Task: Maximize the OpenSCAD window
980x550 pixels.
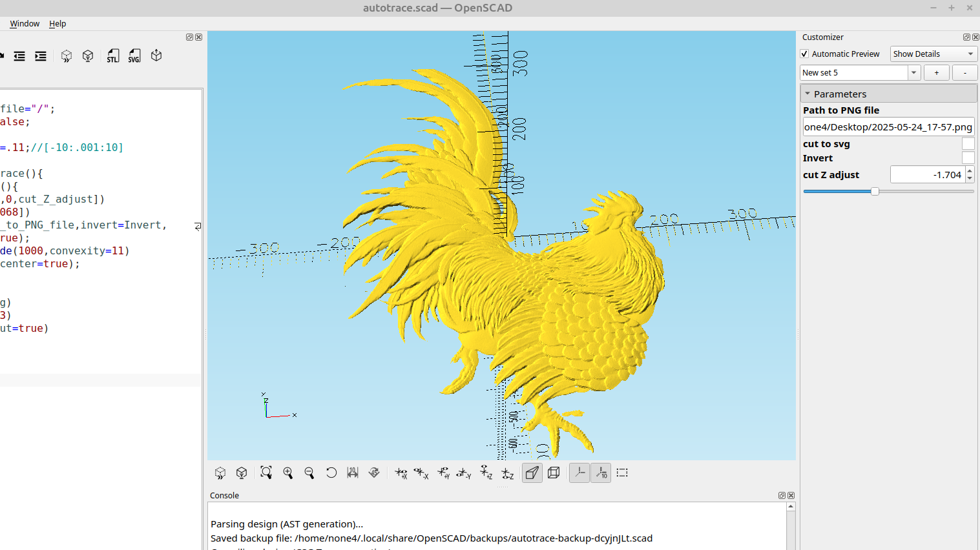Action: pos(951,8)
